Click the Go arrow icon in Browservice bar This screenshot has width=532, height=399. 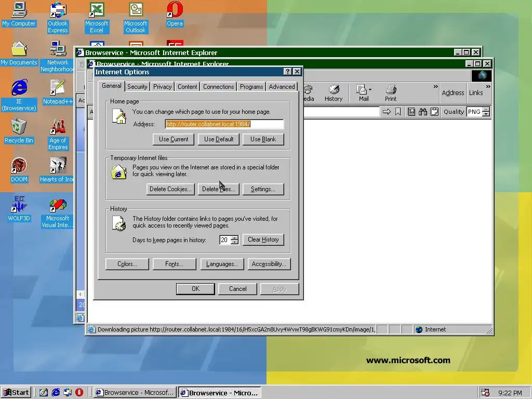387,112
